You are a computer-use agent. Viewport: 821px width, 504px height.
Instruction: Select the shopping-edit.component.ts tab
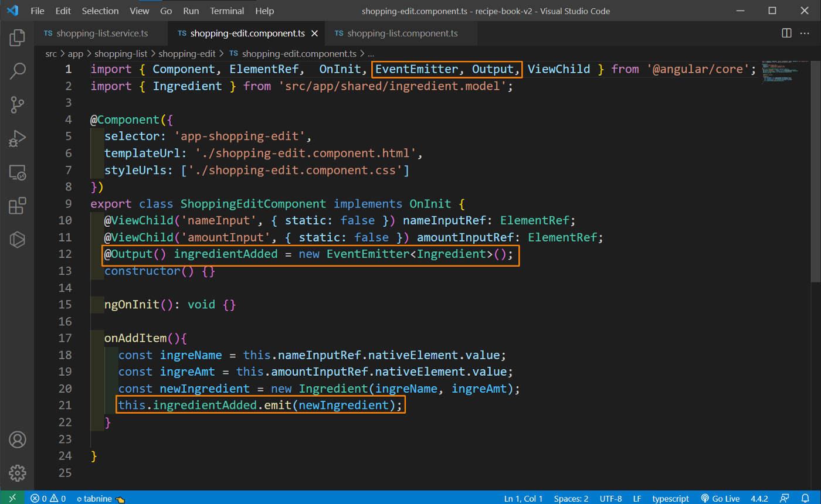coord(246,34)
